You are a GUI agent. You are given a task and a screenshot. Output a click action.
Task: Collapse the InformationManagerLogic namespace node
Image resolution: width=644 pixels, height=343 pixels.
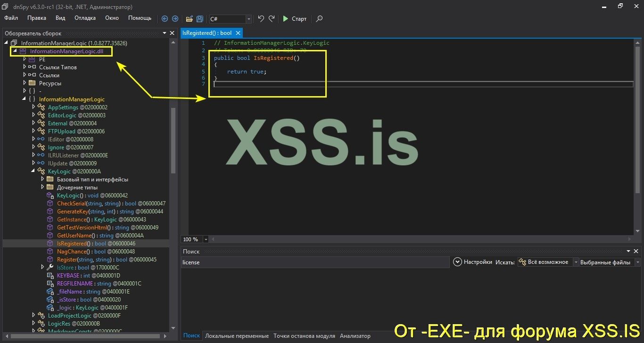(x=24, y=99)
